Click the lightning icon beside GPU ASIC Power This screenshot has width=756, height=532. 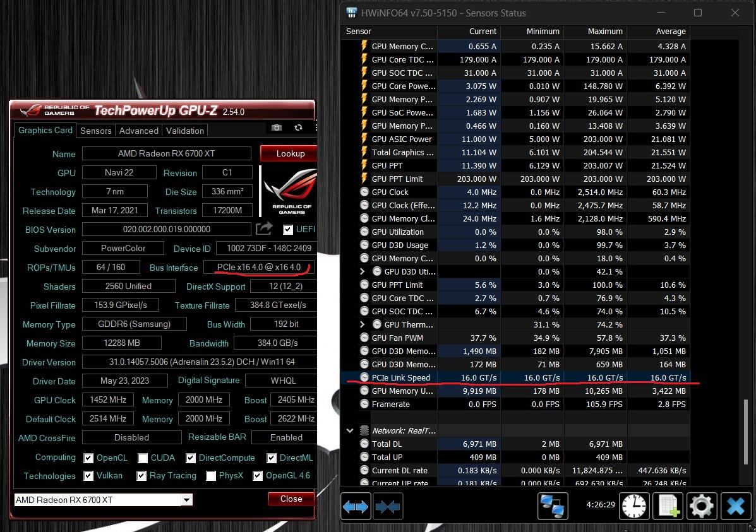tap(364, 139)
